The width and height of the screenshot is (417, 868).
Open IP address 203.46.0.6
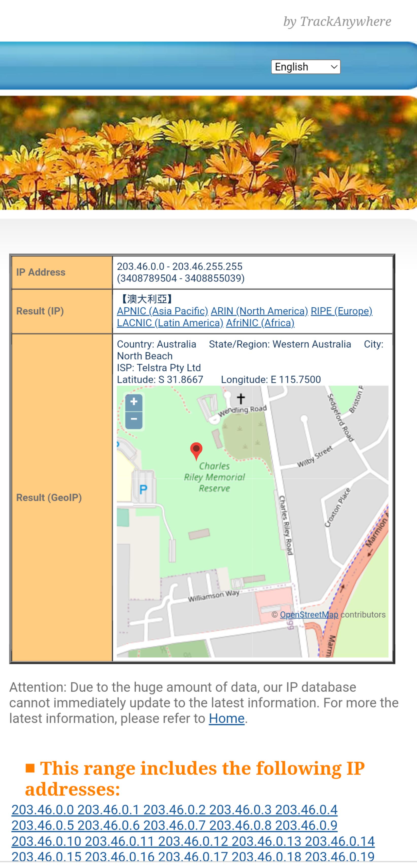pyautogui.click(x=108, y=825)
